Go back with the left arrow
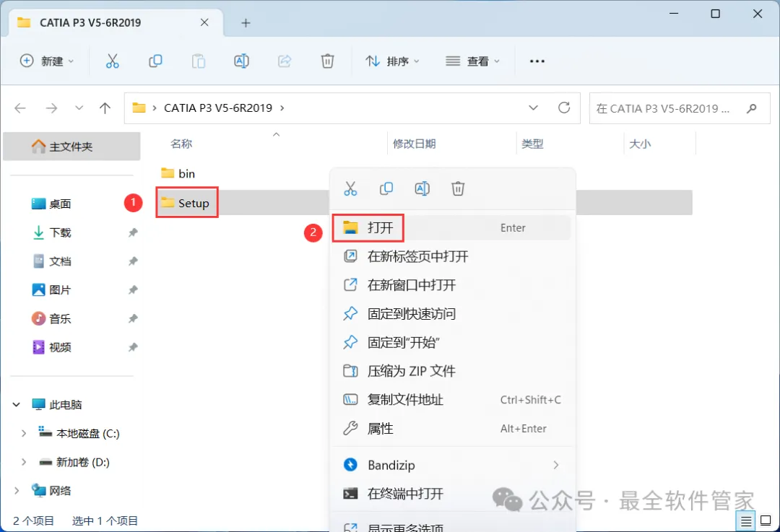 coord(20,108)
